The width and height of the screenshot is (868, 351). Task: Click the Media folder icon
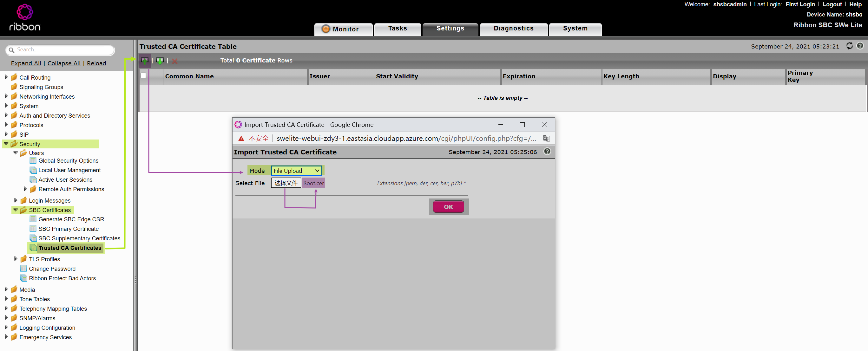[14, 290]
